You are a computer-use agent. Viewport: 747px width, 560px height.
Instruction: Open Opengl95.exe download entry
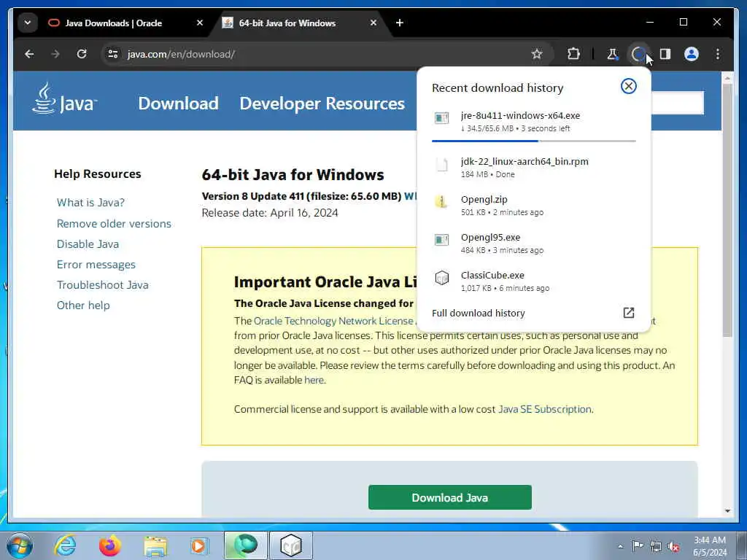pos(533,244)
